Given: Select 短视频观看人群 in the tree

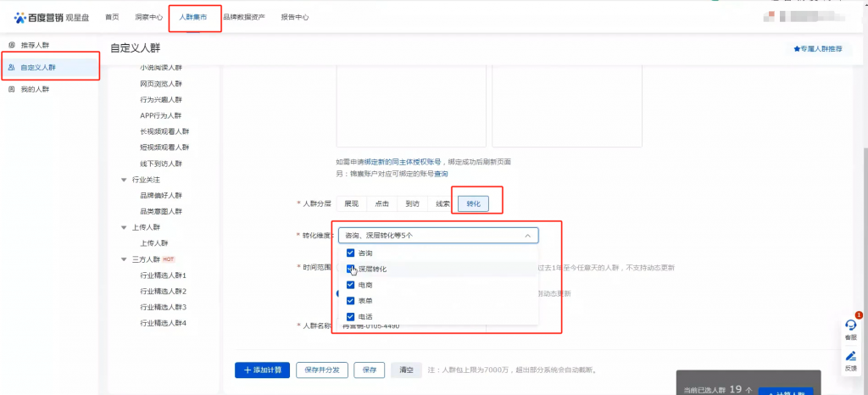Looking at the screenshot, I should 164,147.
